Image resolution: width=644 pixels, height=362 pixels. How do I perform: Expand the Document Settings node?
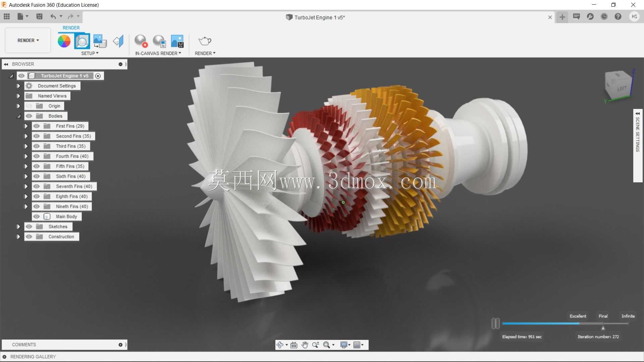click(x=18, y=86)
